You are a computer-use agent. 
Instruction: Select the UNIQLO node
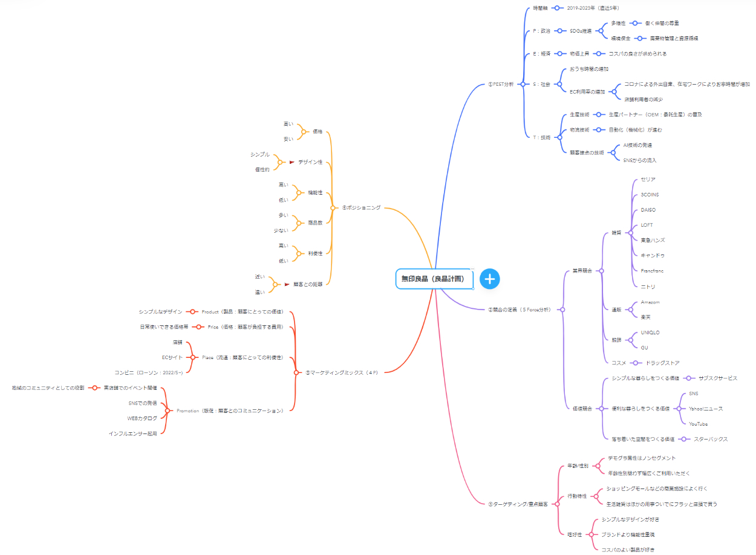[x=650, y=333]
